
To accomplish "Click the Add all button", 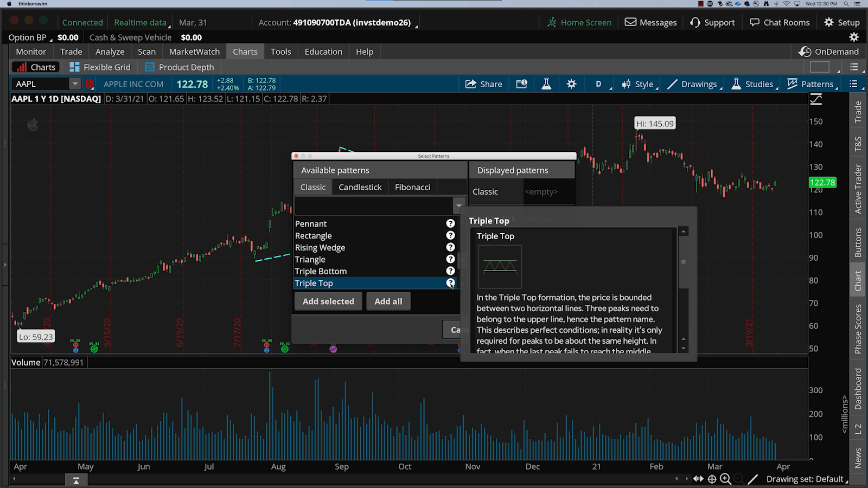I will coord(388,301).
